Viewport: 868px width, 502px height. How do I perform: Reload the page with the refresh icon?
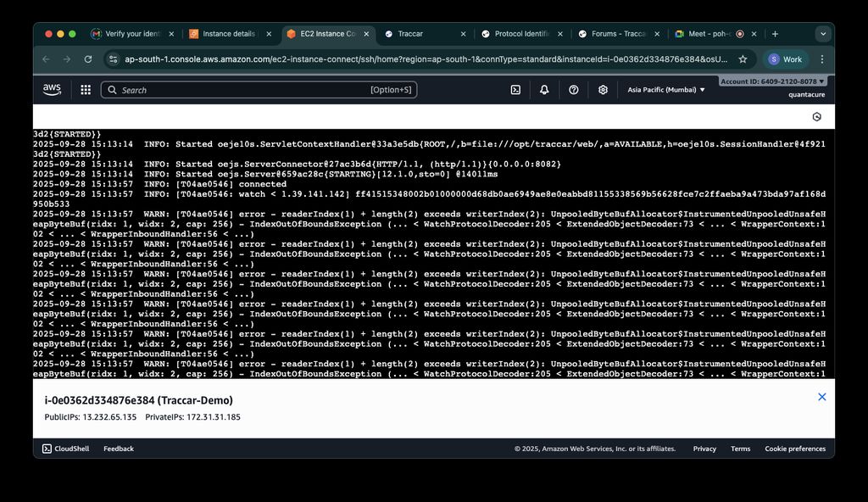click(88, 59)
